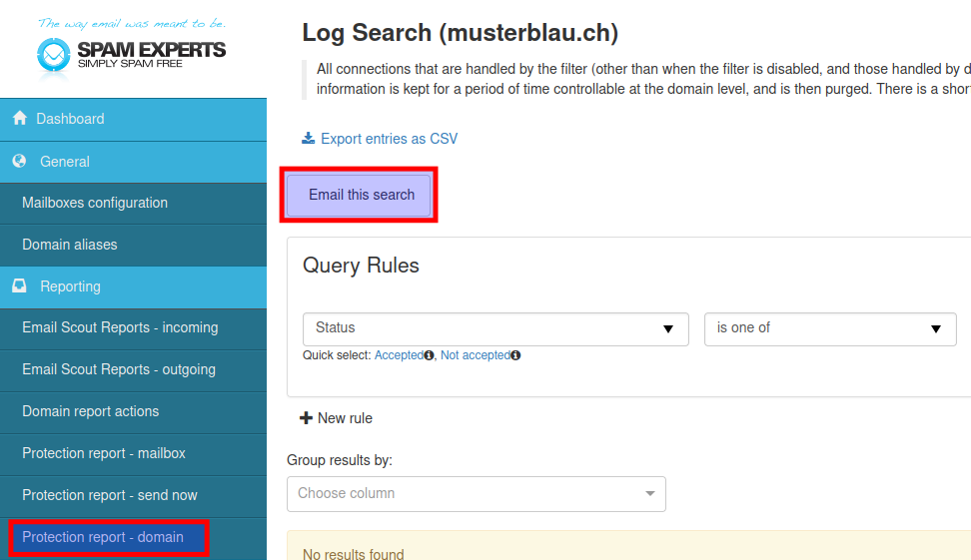Click the Dashboard home icon
This screenshot has width=971, height=560.
[20, 118]
